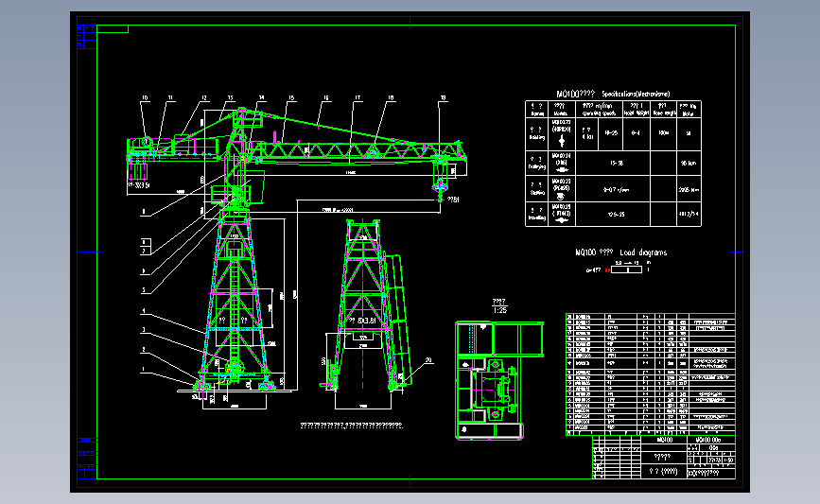Click the MQ100 Load diagrams heading
The width and height of the screenshot is (820, 504).
click(620, 252)
